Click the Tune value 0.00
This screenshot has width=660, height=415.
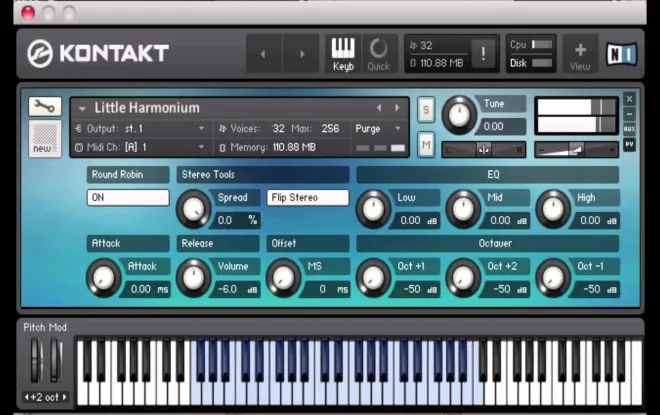tap(500, 126)
